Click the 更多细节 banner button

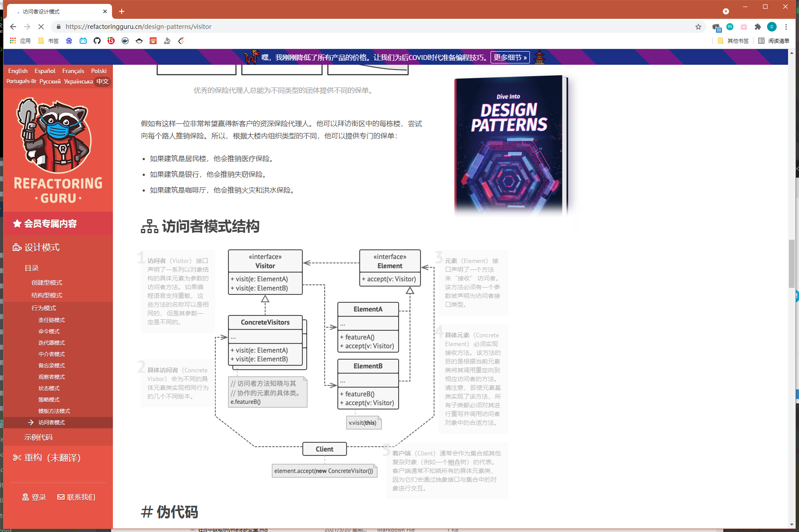pyautogui.click(x=510, y=57)
